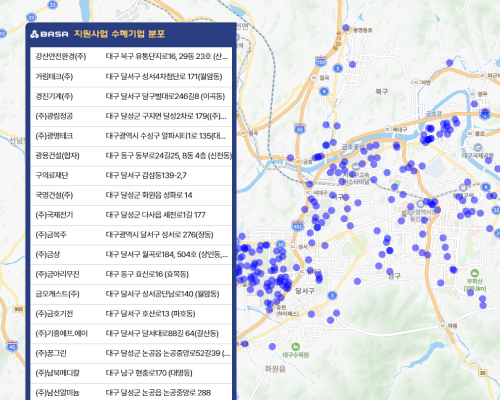Select the 광용건설(합자) company row
Screen dimensions: 500x400
(131, 156)
